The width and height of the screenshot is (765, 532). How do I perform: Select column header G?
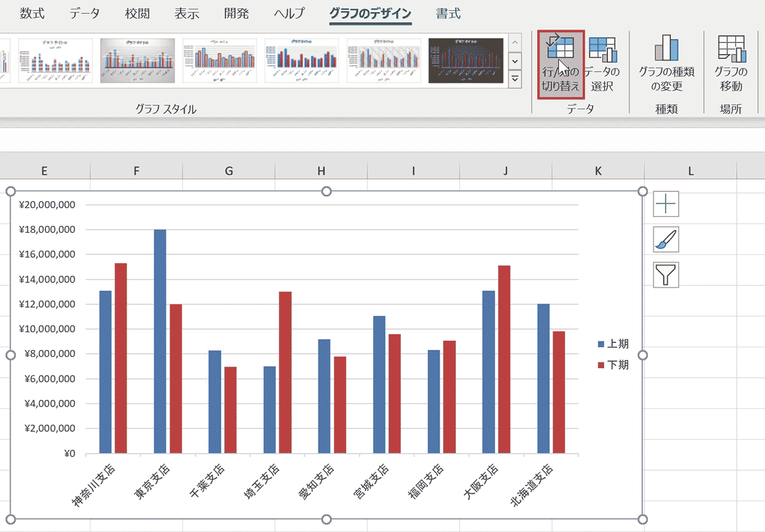(229, 171)
